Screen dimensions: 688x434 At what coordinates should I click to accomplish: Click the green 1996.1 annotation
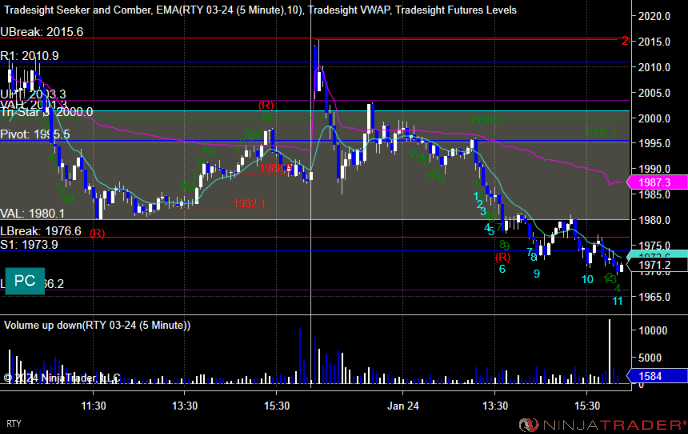pos(601,131)
